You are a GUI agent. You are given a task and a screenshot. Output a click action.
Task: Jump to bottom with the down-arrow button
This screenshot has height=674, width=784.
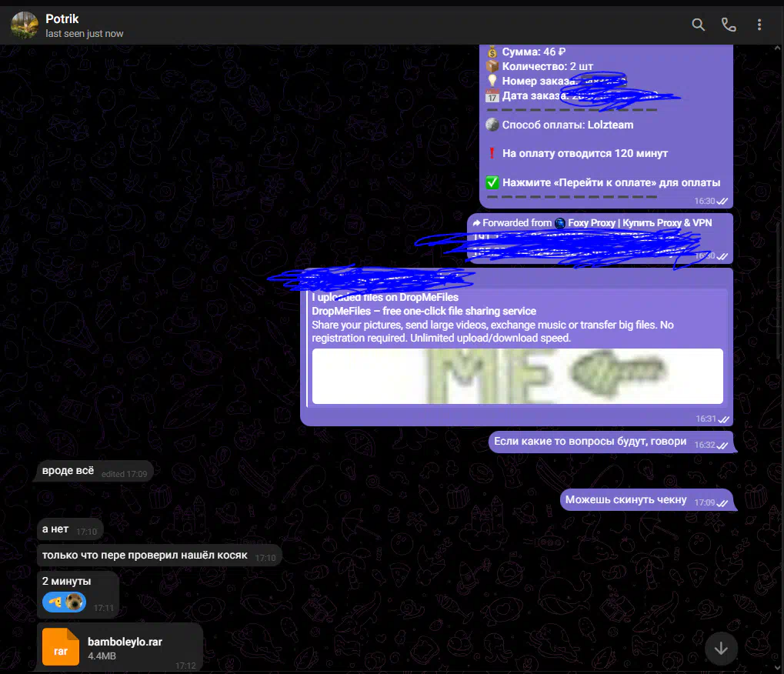[x=721, y=649]
